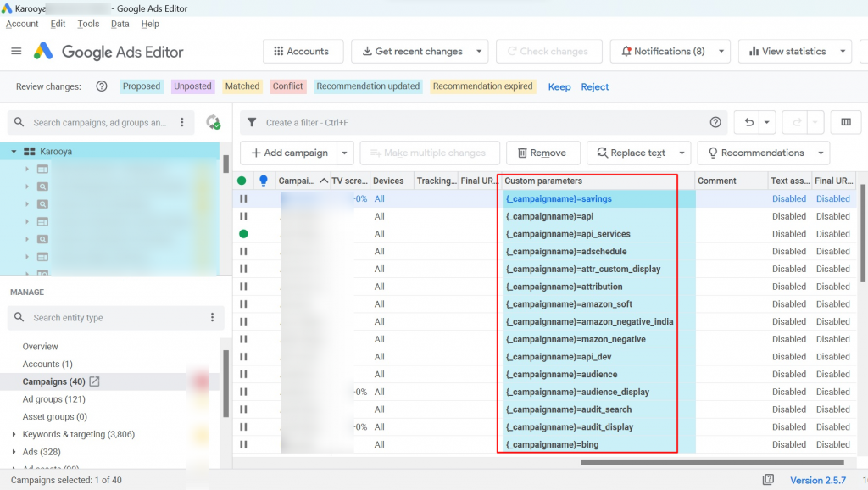Screen dimensions: 868x490
Task: Open the Account menu
Action: [22, 24]
